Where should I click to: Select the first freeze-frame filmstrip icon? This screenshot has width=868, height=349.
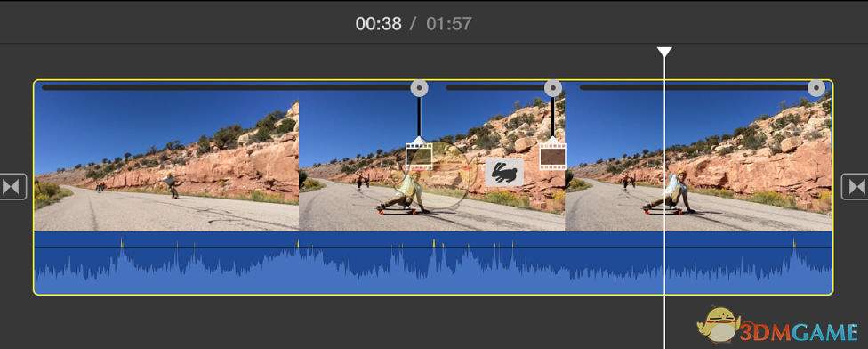tap(419, 156)
